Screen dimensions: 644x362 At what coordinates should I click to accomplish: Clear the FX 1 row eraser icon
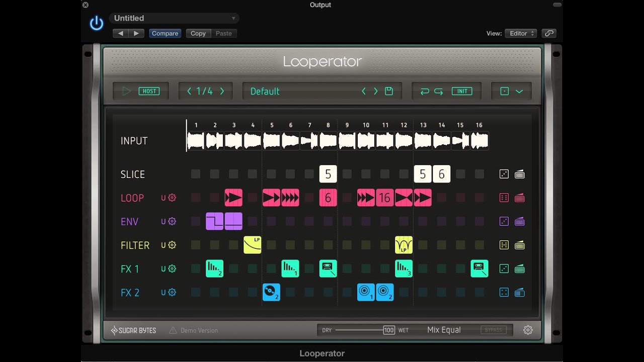coord(520,268)
